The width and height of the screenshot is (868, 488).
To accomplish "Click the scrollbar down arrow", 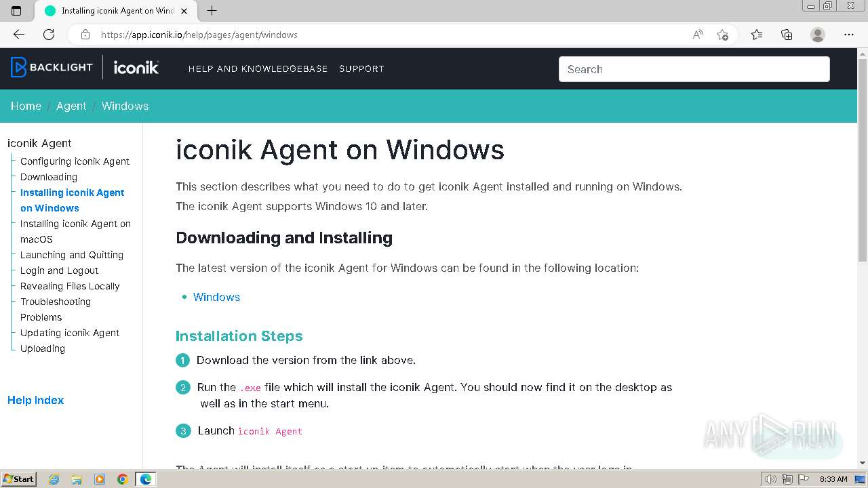I will pos(863,463).
